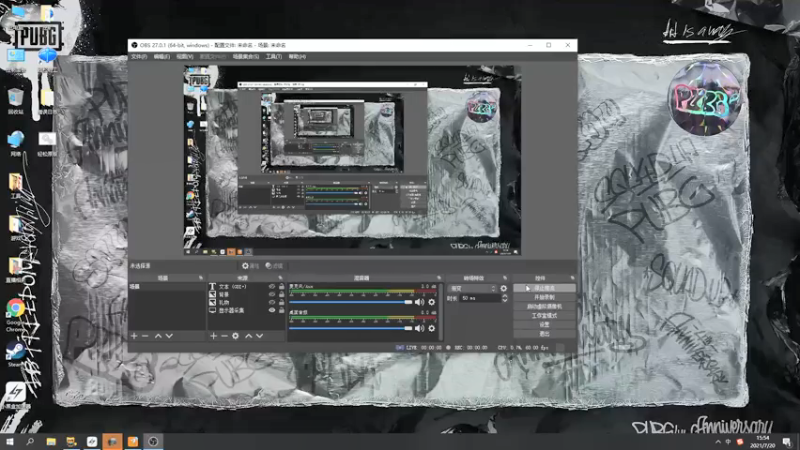Open Steam desktop icon
The image size is (800, 450).
click(15, 354)
